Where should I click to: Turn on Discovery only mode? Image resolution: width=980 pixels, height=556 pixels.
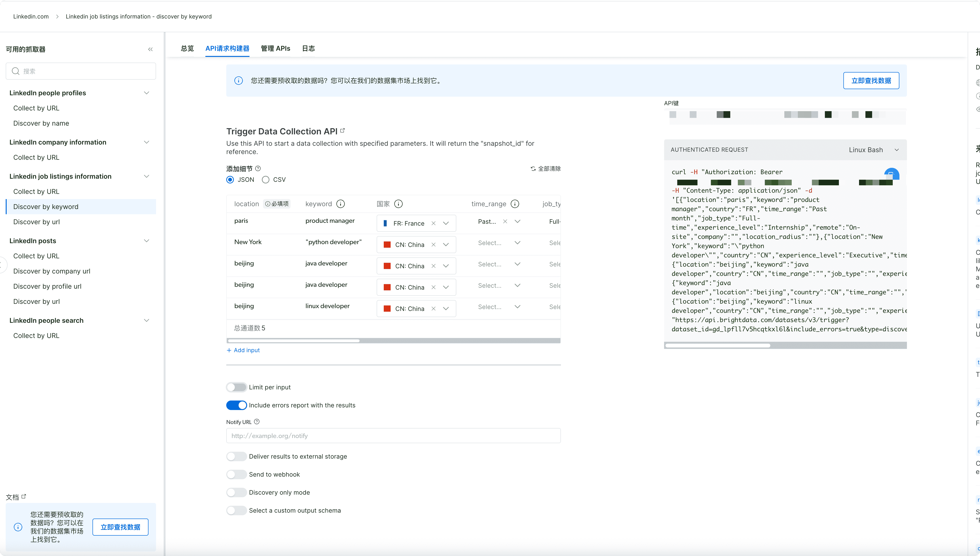pyautogui.click(x=236, y=492)
